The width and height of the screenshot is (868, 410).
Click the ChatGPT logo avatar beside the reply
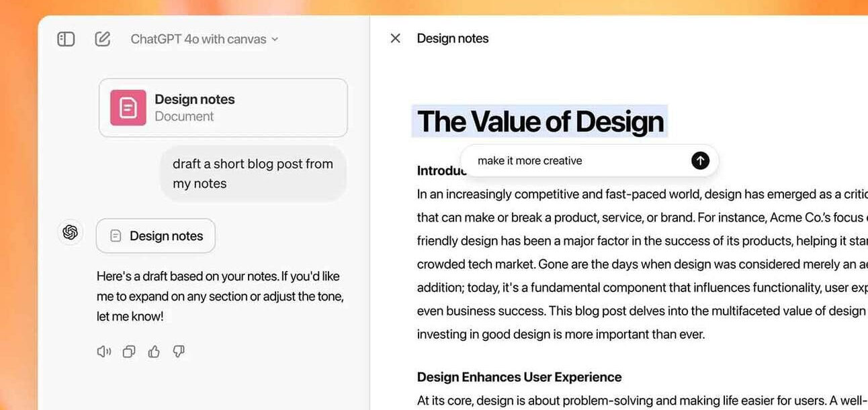70,232
